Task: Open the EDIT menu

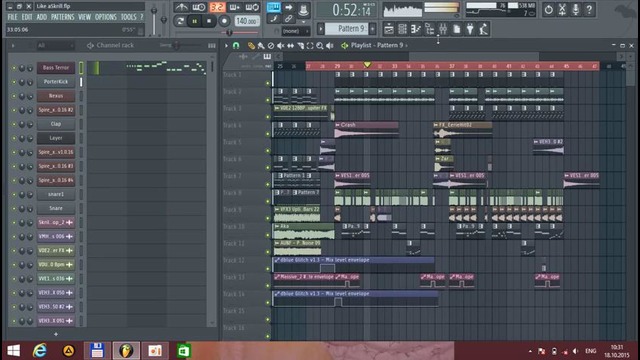Action: [27, 17]
